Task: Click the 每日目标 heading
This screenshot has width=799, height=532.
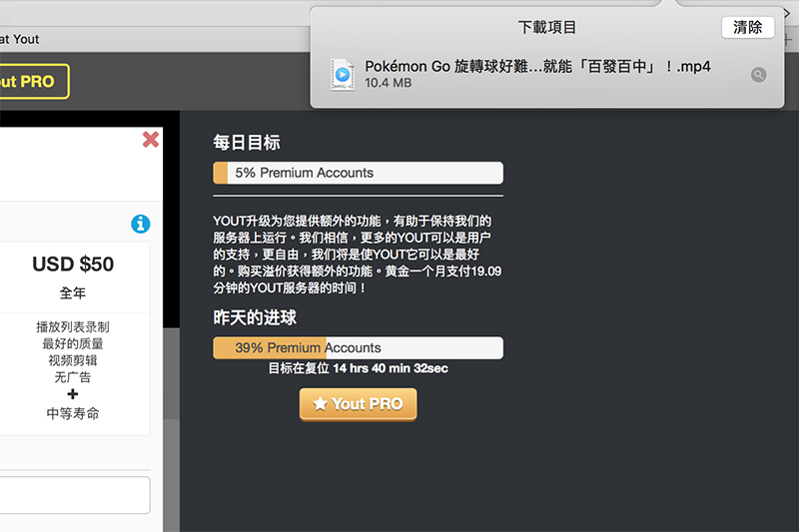Action: (x=247, y=143)
